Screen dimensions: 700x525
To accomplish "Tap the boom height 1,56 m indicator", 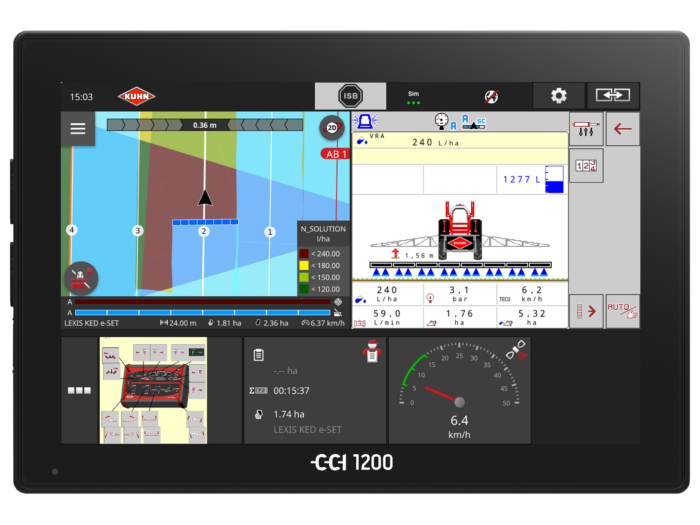I will click(x=412, y=254).
